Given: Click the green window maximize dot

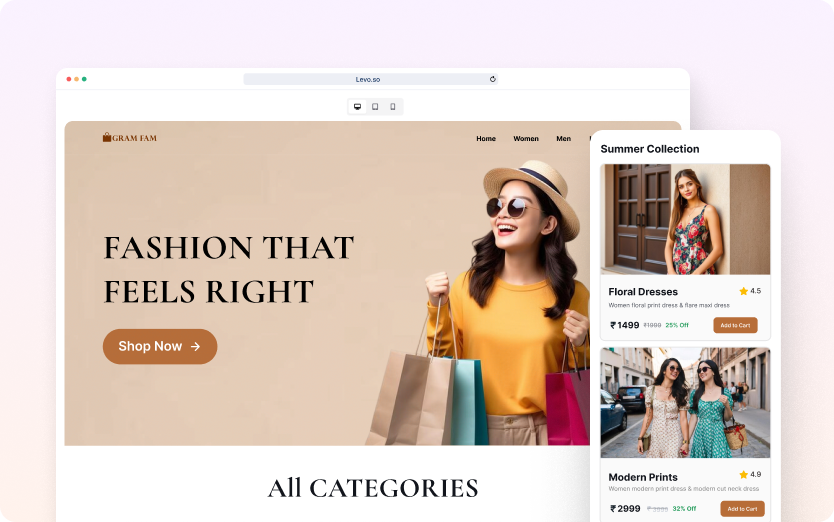Looking at the screenshot, I should tap(84, 79).
